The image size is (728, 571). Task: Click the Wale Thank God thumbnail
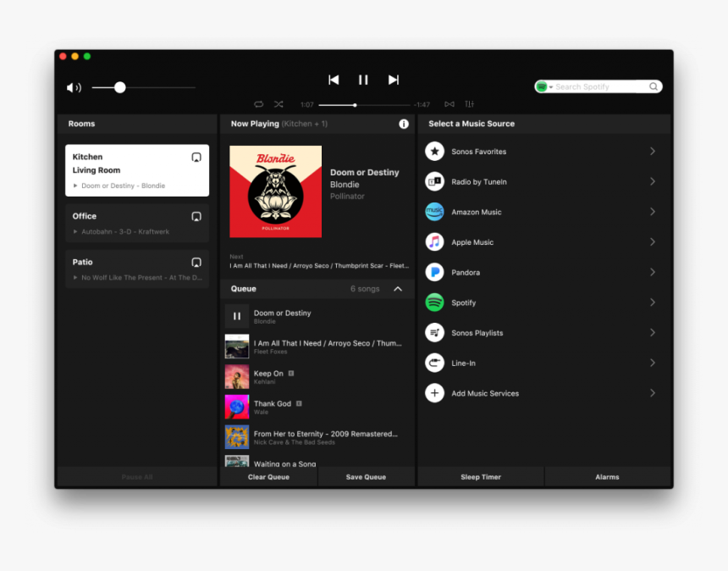237,407
